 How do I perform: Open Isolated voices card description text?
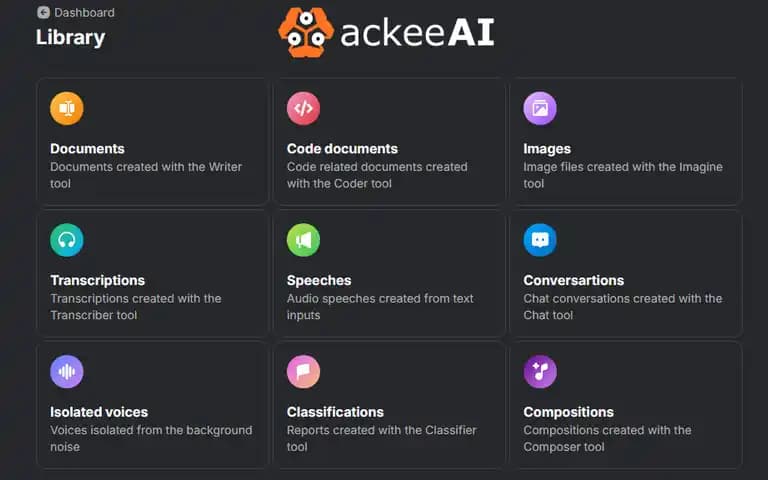[x=151, y=438]
